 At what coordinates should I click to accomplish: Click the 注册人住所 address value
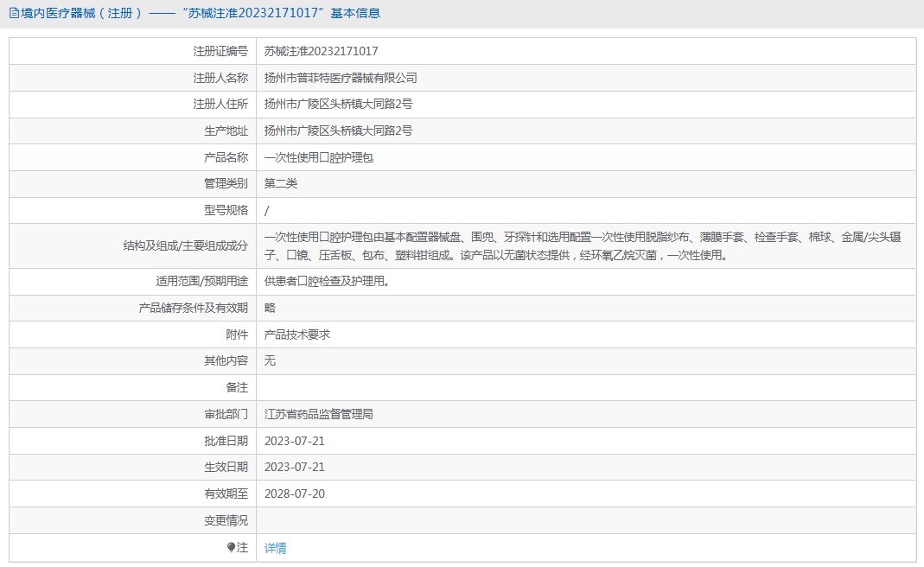[x=338, y=105]
